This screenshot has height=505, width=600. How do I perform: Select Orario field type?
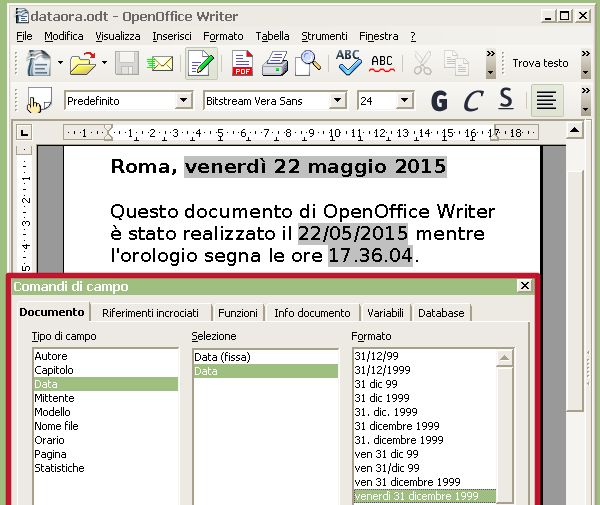pyautogui.click(x=106, y=440)
